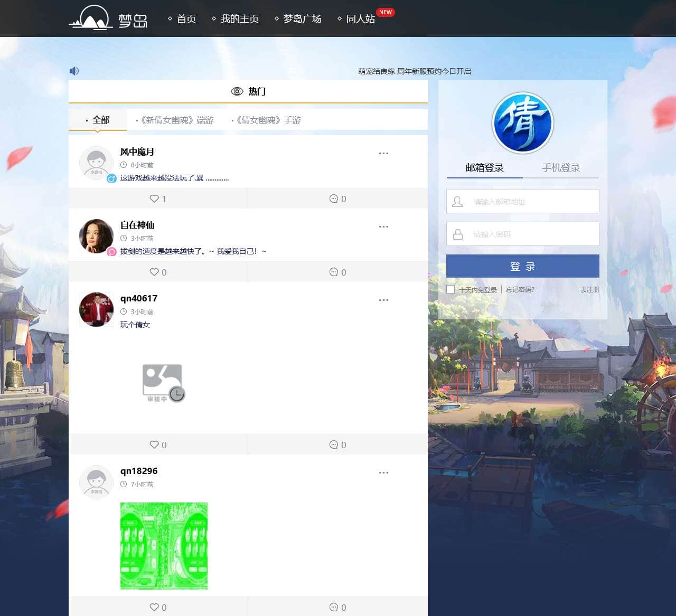Click the female gender badge on 自在神仙's avatar
The image size is (676, 616).
click(x=111, y=252)
